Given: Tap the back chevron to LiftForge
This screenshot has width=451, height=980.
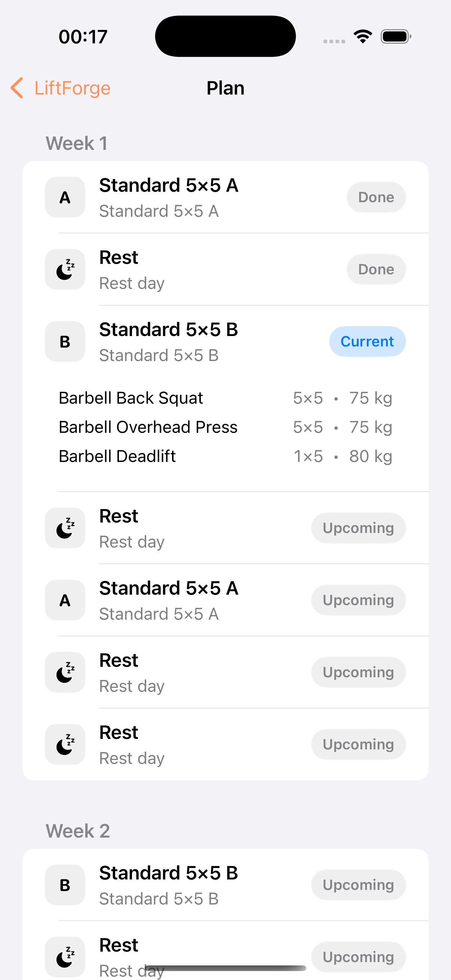Looking at the screenshot, I should click(x=17, y=88).
